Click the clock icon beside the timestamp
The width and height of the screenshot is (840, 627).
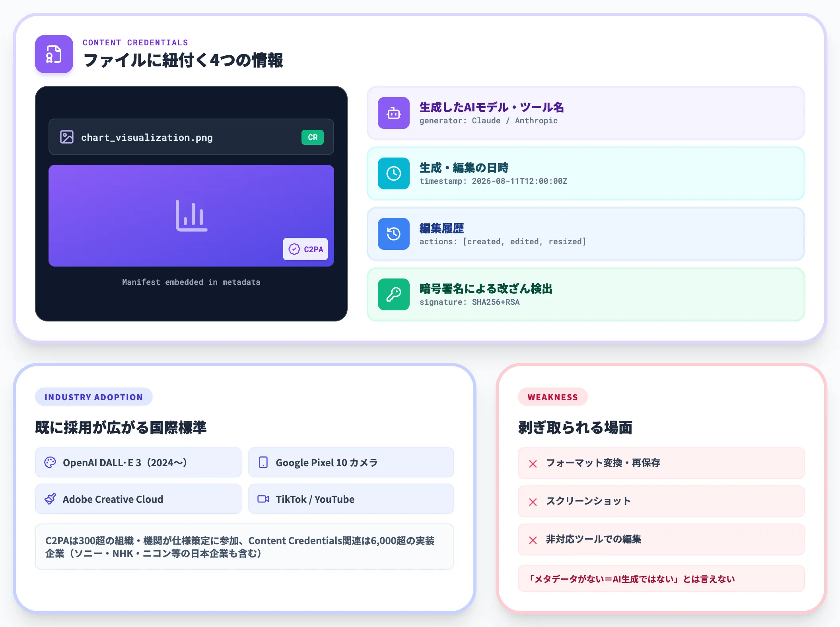coord(394,173)
